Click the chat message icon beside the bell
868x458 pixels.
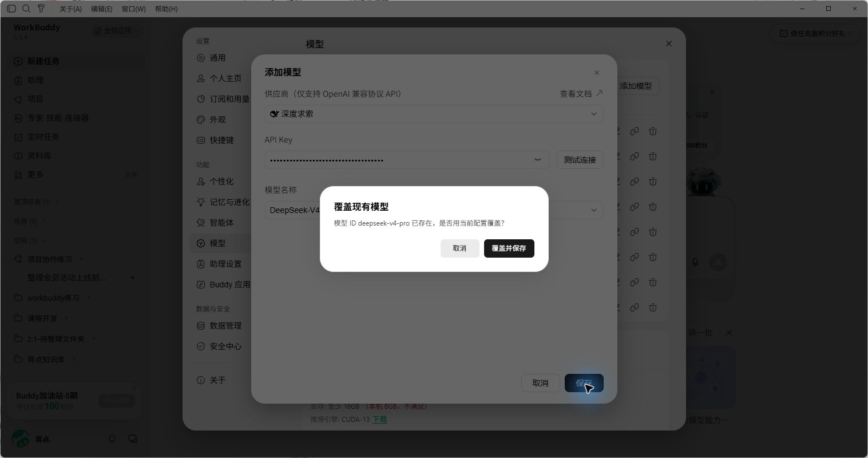click(133, 439)
